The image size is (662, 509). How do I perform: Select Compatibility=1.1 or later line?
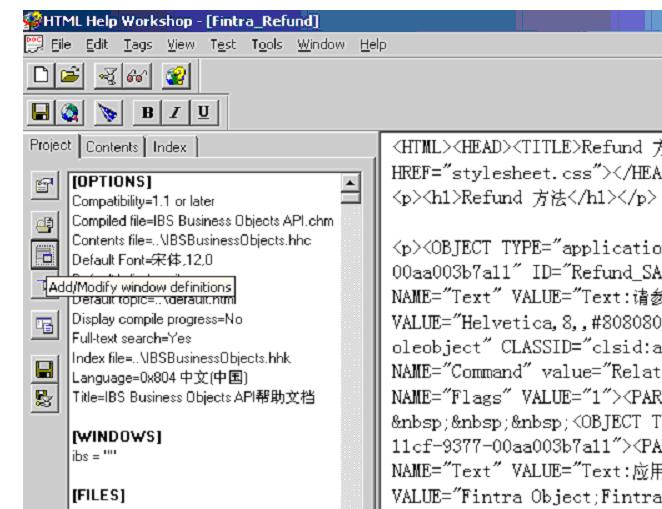pyautogui.click(x=144, y=201)
